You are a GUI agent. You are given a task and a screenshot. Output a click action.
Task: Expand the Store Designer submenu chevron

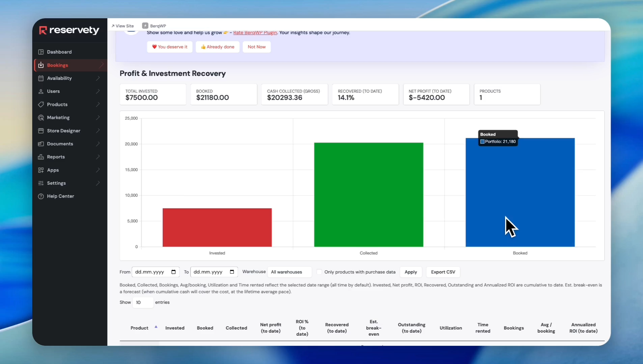98,131
